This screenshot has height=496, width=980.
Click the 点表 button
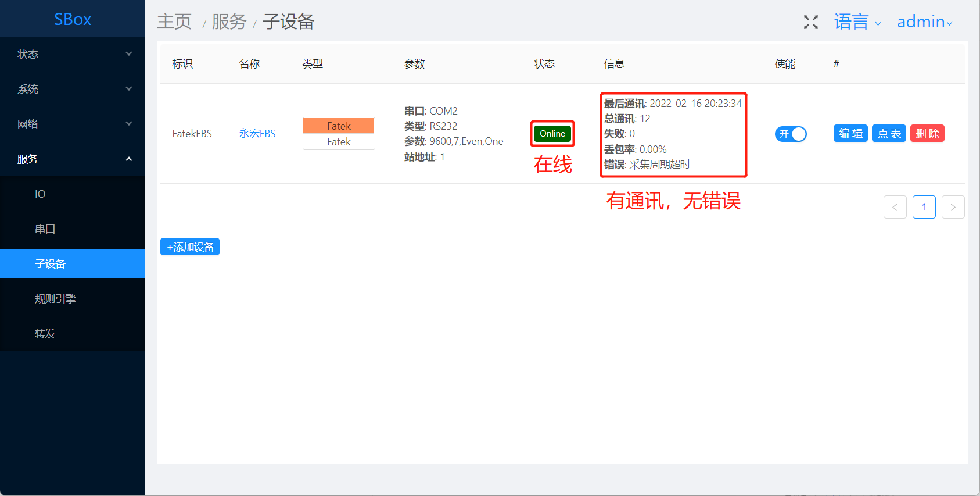pos(889,134)
